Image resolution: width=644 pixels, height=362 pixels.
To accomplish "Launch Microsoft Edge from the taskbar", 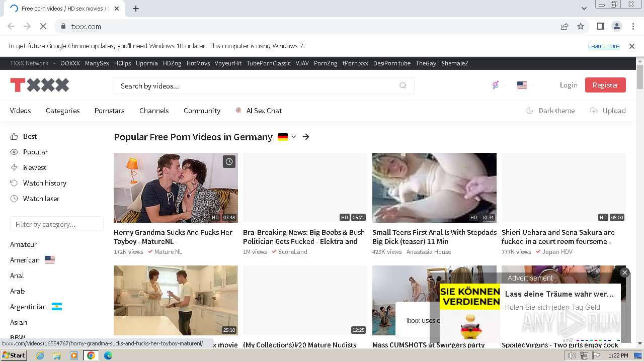I will (x=108, y=355).
